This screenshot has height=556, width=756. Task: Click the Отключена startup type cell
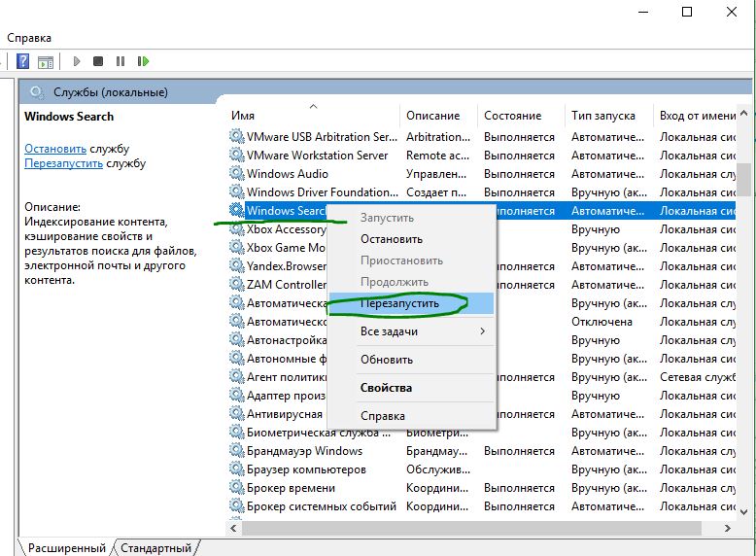(601, 322)
